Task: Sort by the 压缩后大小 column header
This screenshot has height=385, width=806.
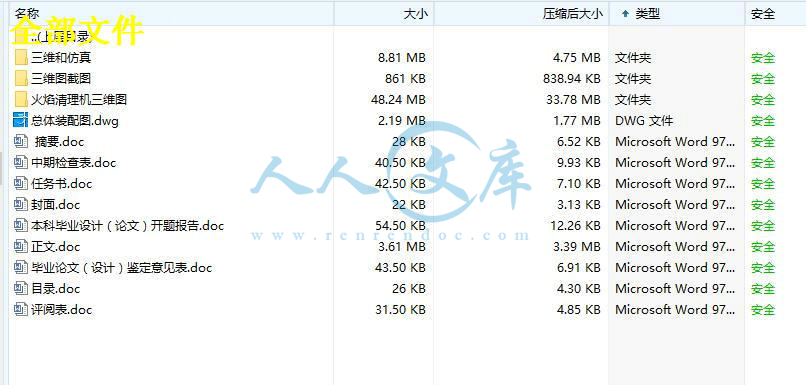Action: point(522,13)
